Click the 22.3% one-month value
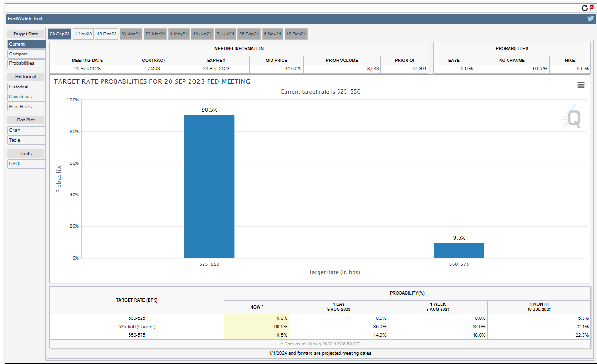This screenshot has height=364, width=597. click(x=582, y=335)
